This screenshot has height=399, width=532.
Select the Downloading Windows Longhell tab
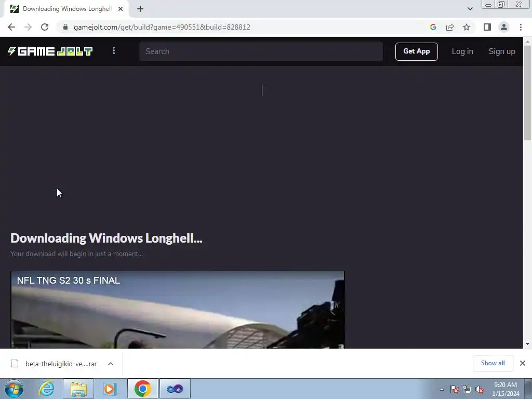[x=66, y=9]
